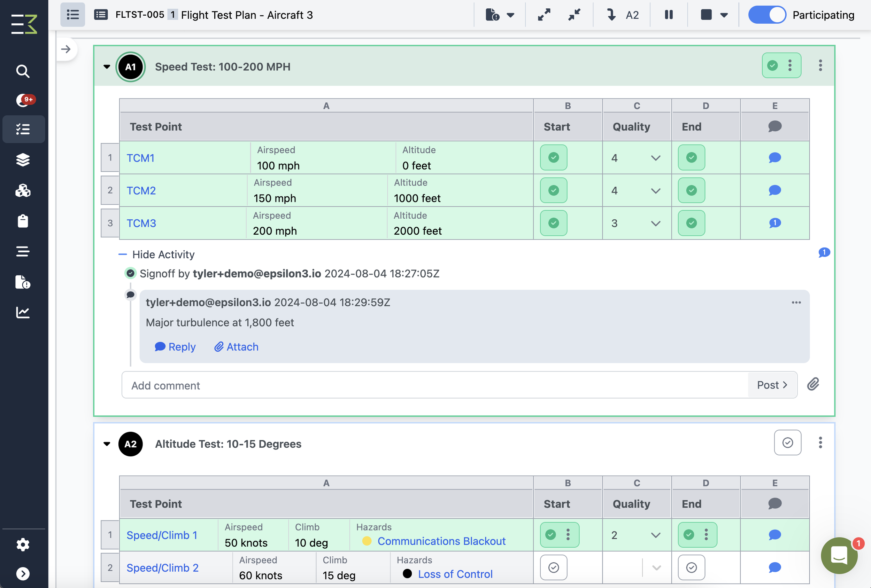Open search in the left sidebar
This screenshot has width=871, height=588.
point(23,71)
